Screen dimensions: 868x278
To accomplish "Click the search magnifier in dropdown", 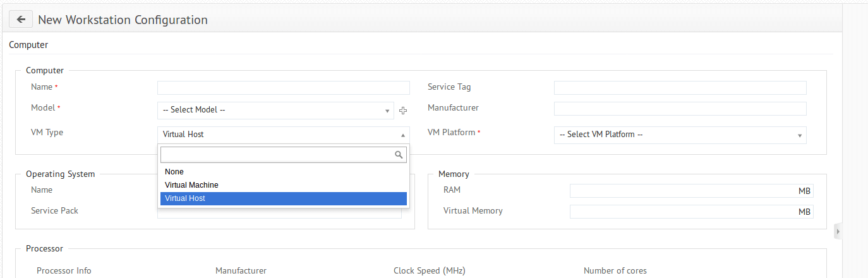I will point(399,155).
